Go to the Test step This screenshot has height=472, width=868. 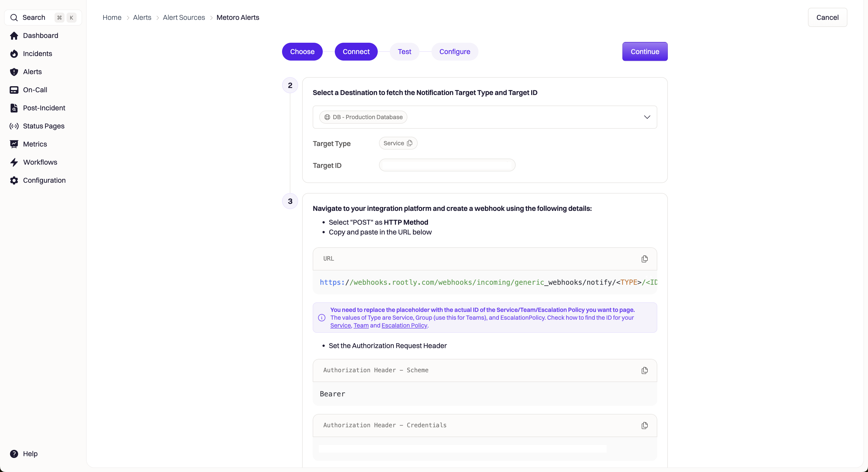pos(404,52)
